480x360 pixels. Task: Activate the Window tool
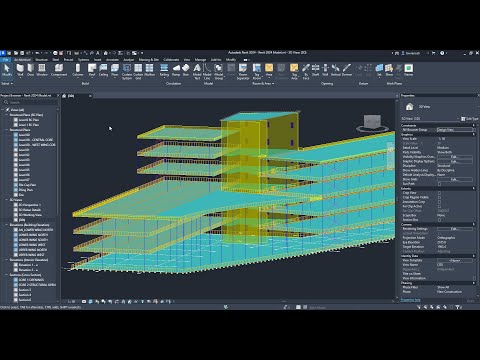coord(42,70)
